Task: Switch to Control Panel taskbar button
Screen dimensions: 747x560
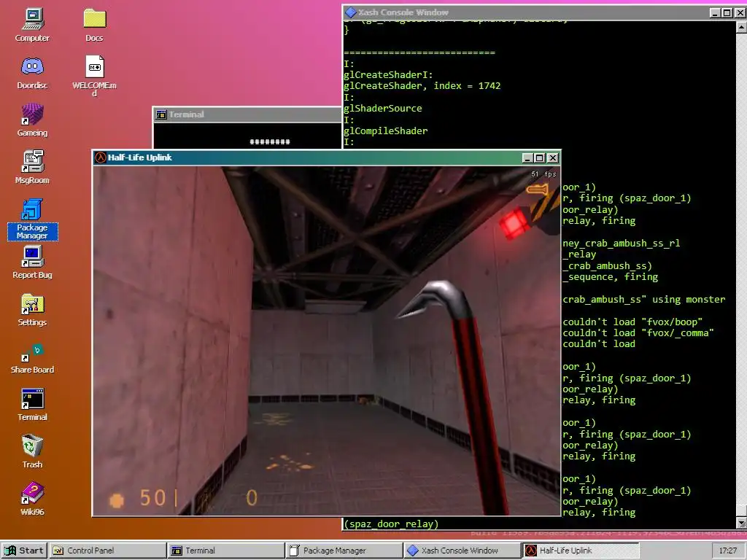Action: coord(107,551)
